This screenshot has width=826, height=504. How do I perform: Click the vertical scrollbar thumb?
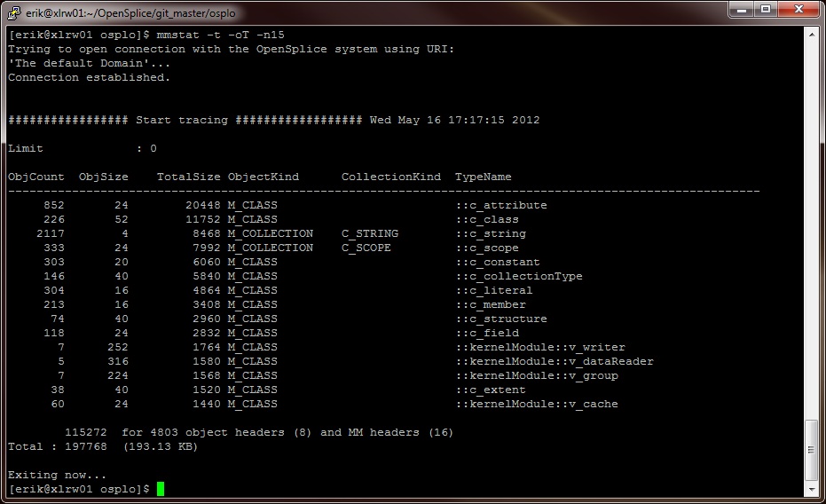pos(811,450)
